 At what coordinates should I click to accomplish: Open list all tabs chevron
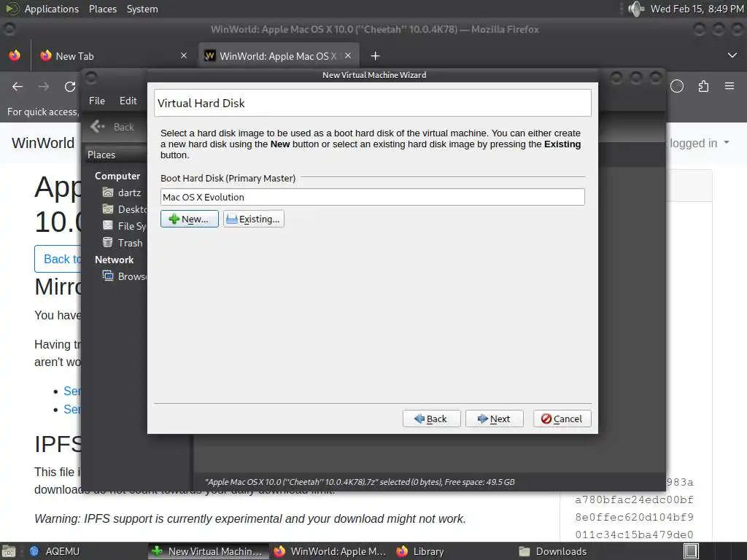pyautogui.click(x=732, y=55)
